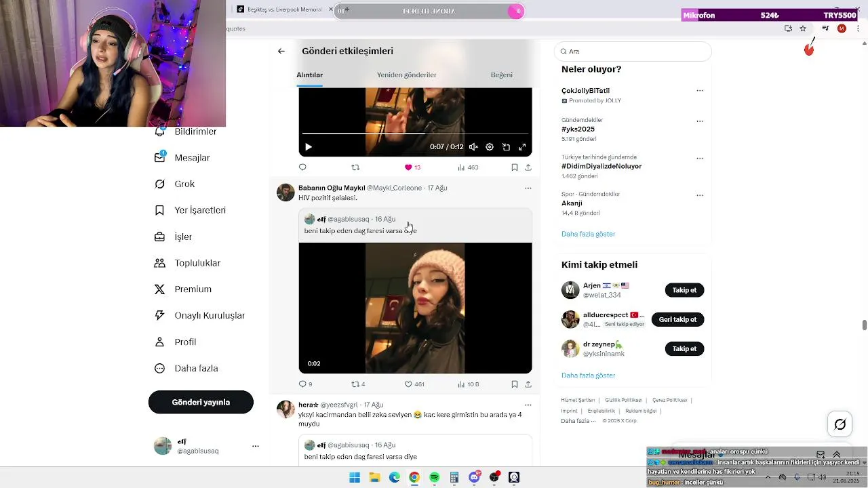Open the Gizlilik Politikası footer link

tap(623, 400)
